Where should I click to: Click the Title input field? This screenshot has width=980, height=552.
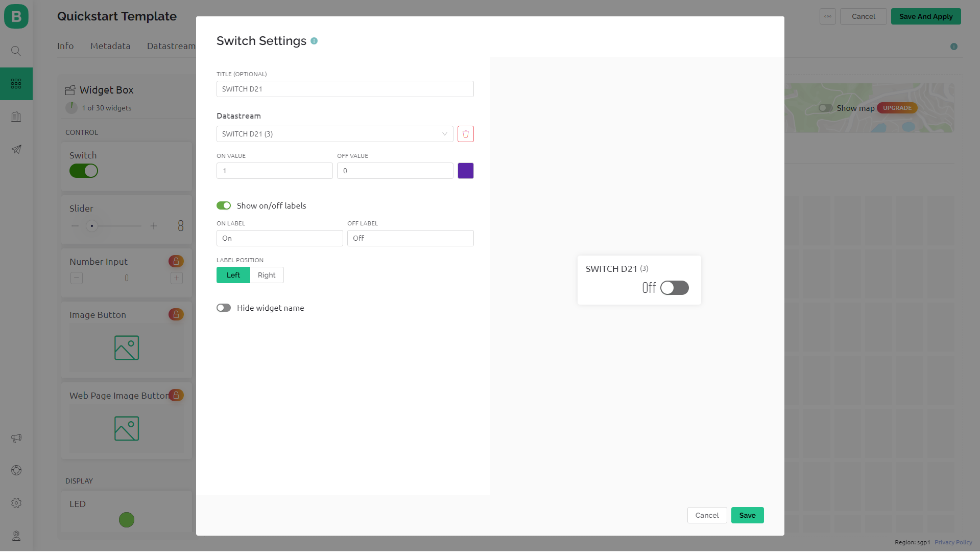pyautogui.click(x=345, y=89)
